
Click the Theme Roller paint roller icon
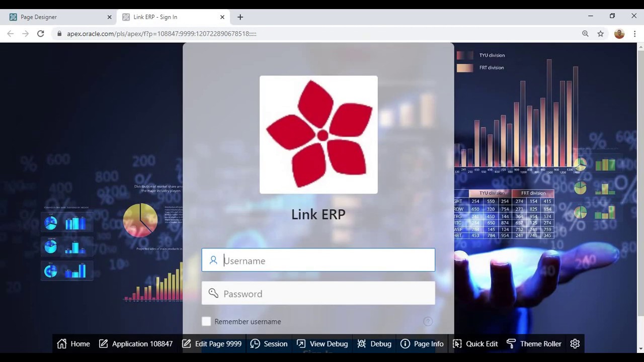click(511, 344)
